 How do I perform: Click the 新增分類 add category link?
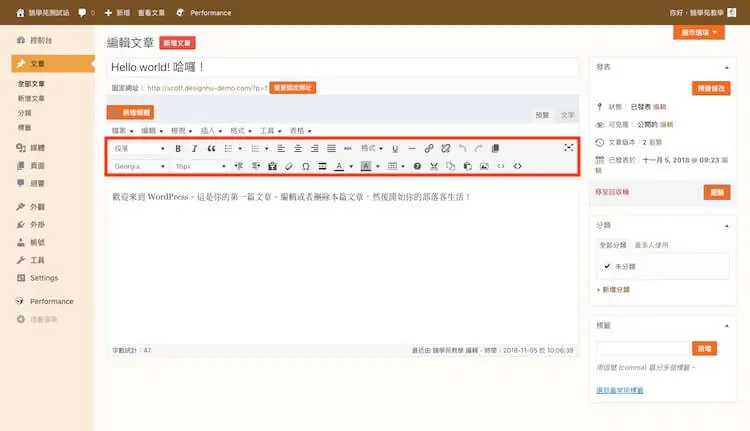tap(613, 289)
